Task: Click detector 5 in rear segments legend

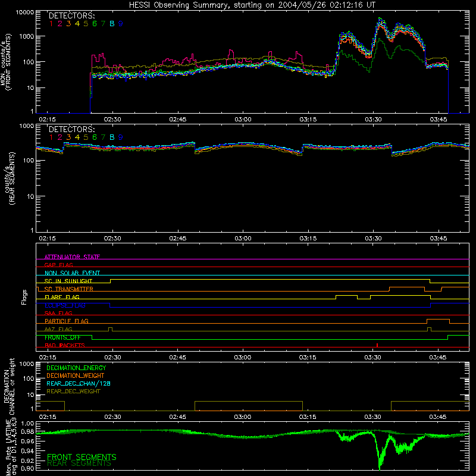Action: click(86, 137)
